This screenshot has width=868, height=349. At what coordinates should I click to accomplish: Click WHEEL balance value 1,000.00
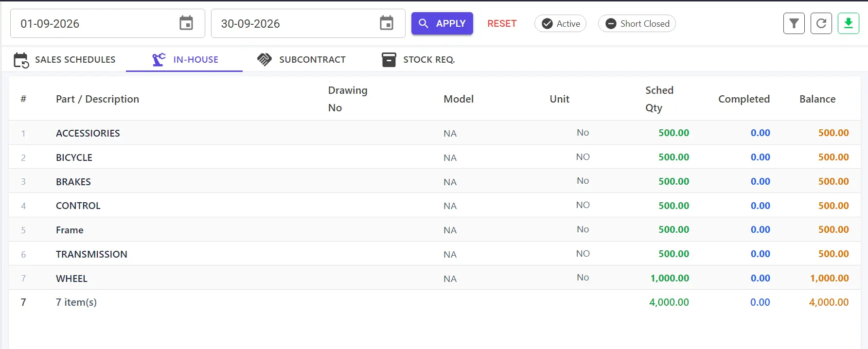click(x=829, y=278)
